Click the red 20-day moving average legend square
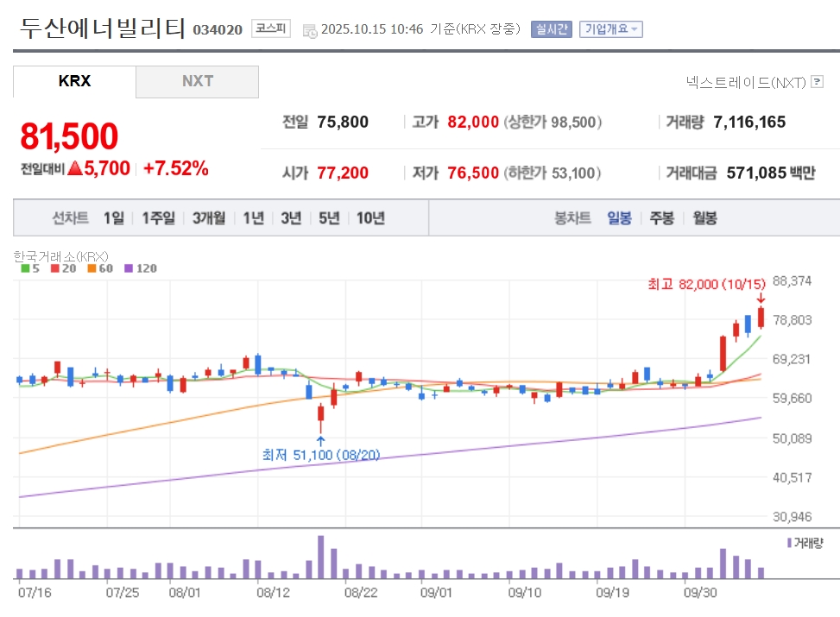 coord(54,268)
